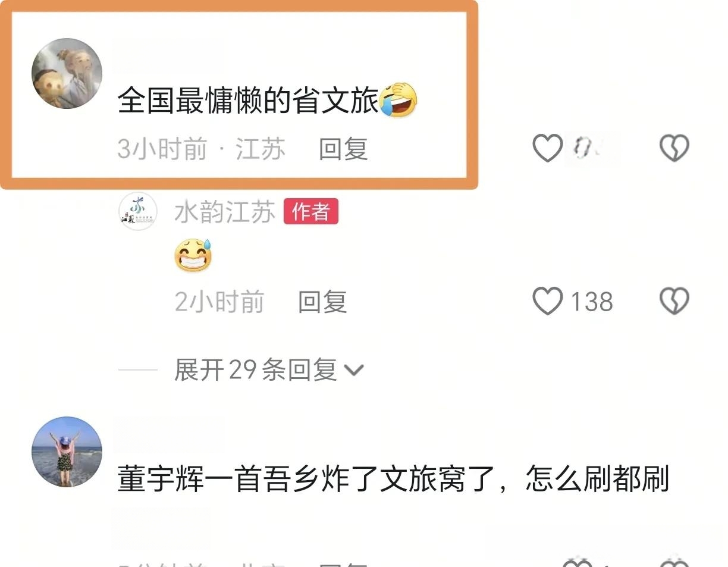Open the 水韵江苏 profile avatar
Image resolution: width=728 pixels, height=567 pixels.
point(138,212)
